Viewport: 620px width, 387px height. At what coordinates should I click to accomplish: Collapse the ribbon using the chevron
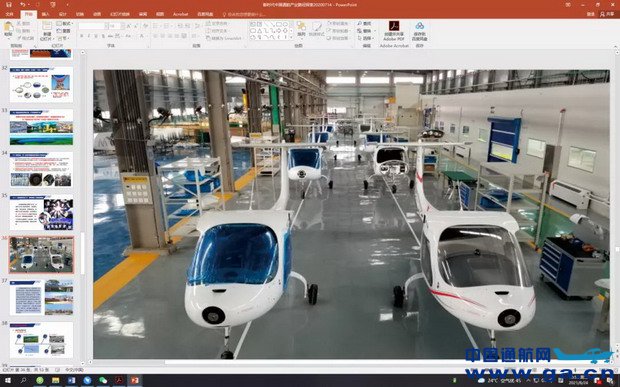click(615, 47)
